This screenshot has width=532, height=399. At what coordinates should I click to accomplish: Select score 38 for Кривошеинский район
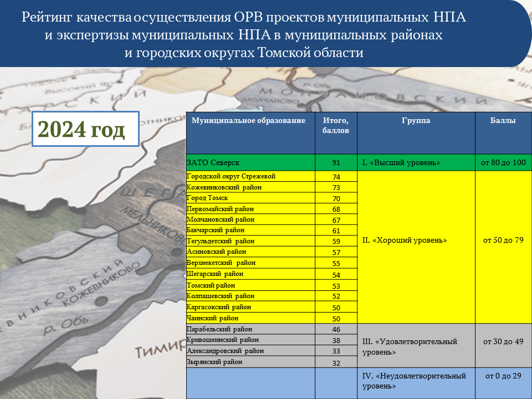coord(336,340)
